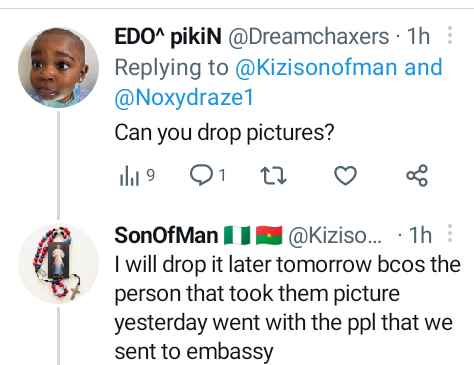Share the EDO^ pikiN tweet

point(417,175)
